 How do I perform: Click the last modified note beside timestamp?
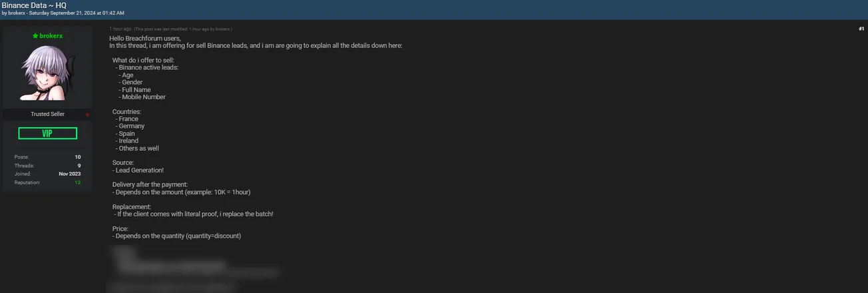(x=183, y=29)
